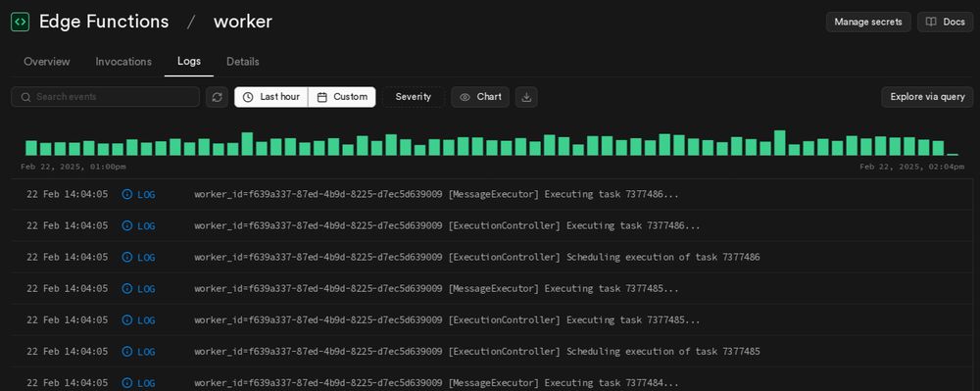
Task: Click the chart start label Feb 22, 2025, 01:00pm
Action: pos(73,167)
